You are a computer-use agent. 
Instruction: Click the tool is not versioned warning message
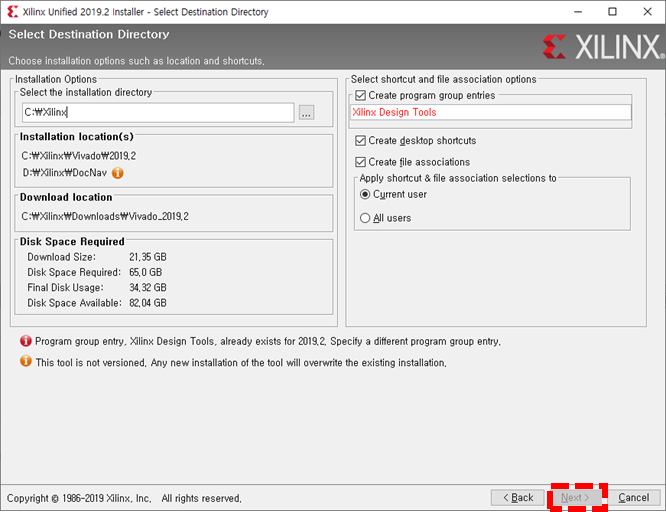[241, 363]
